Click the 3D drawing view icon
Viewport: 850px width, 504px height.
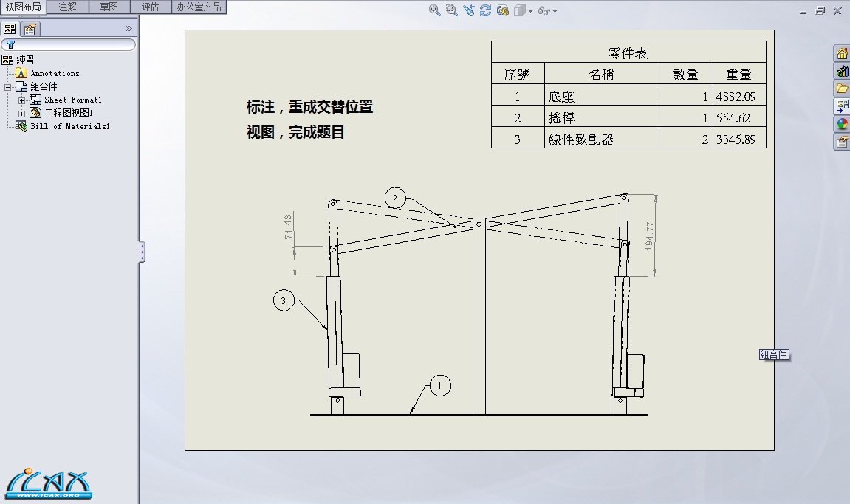pyautogui.click(x=502, y=10)
